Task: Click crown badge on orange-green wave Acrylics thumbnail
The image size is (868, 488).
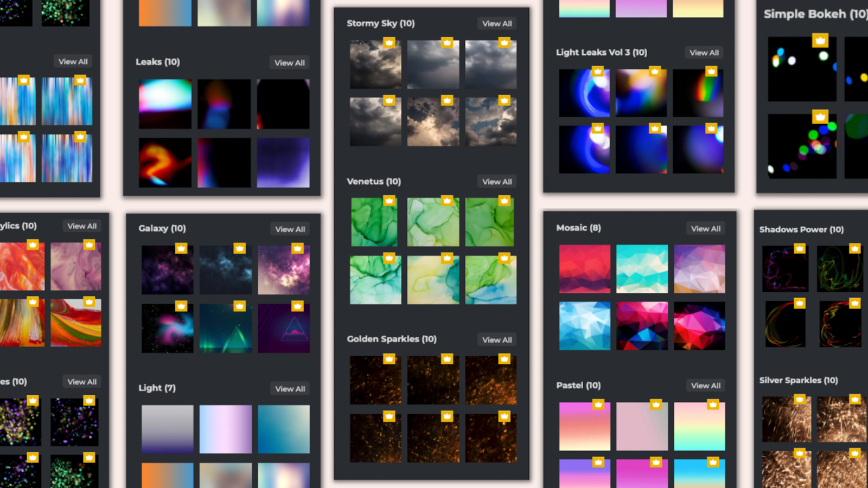Action: click(89, 301)
